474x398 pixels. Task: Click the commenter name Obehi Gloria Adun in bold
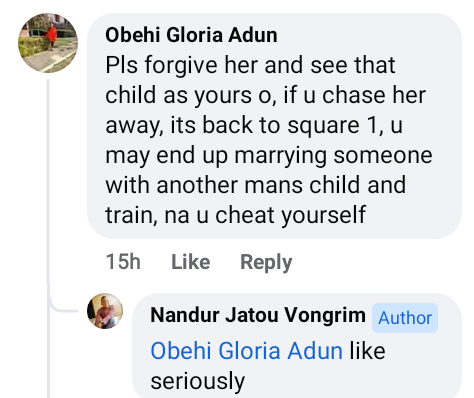191,35
